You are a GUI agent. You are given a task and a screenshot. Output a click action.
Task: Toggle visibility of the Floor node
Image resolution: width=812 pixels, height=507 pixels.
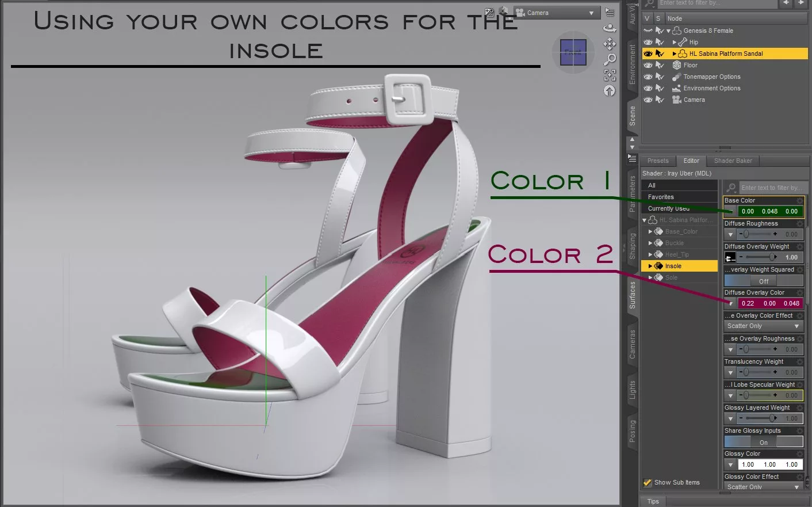(649, 65)
